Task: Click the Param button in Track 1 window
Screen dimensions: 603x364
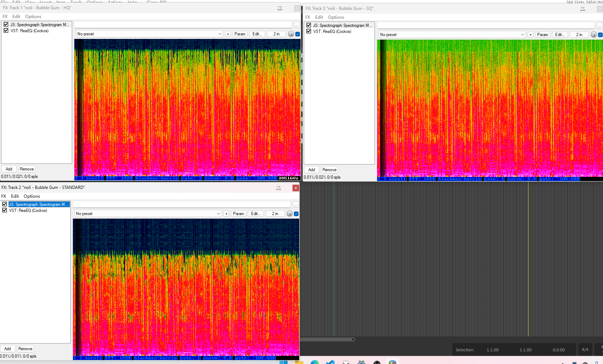Action: 240,34
